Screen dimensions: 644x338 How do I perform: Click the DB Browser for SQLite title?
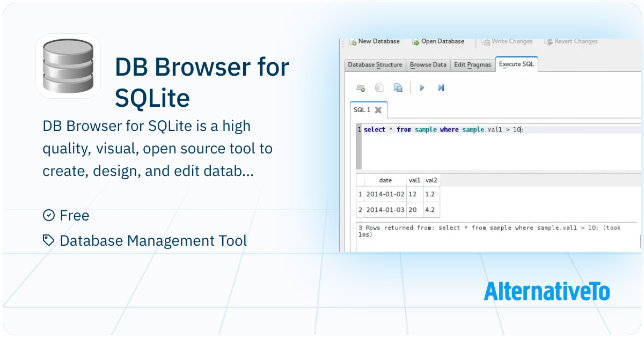click(202, 83)
